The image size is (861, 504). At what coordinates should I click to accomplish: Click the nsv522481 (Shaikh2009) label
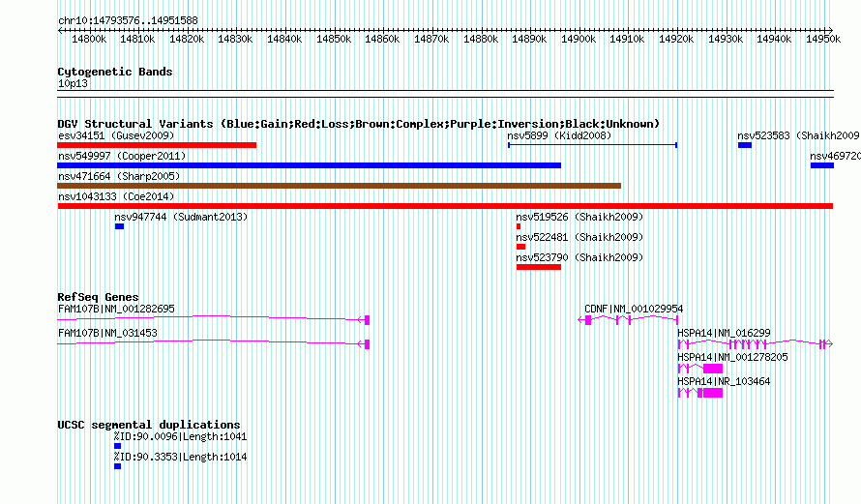[579, 237]
